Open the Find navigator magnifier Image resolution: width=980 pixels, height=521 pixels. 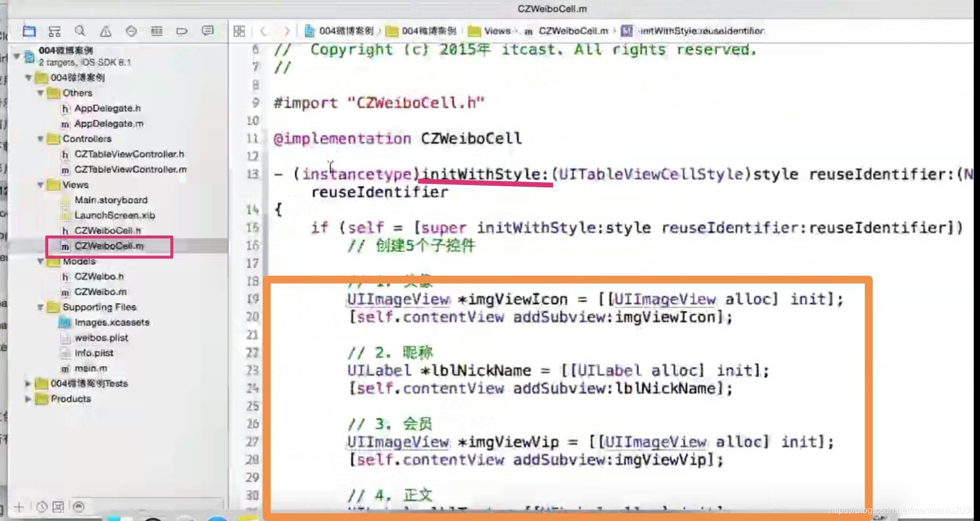pos(80,31)
